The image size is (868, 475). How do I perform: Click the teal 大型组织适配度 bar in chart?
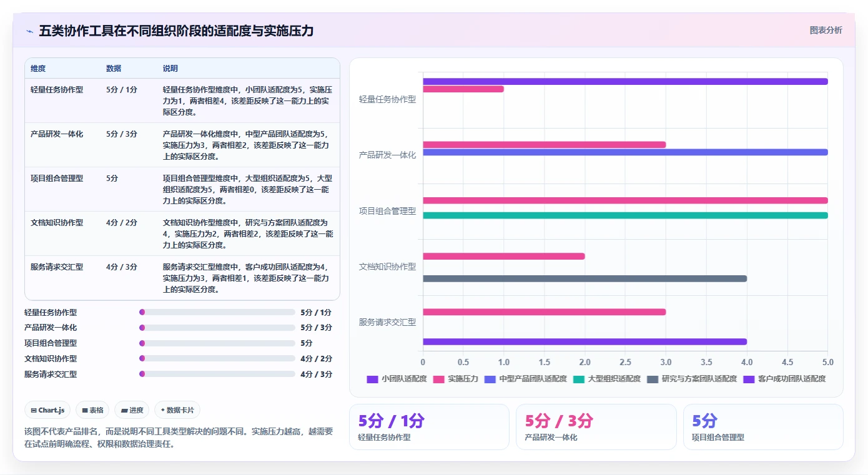(x=625, y=215)
